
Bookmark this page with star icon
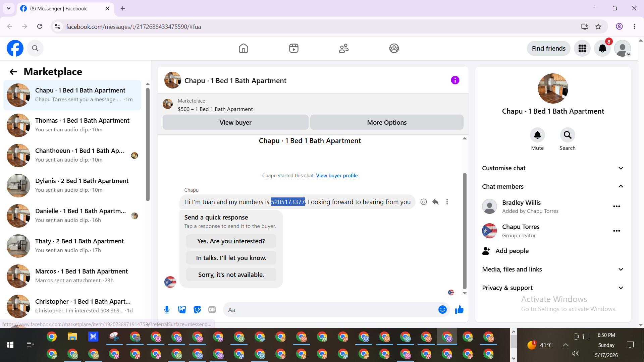coord(598,26)
